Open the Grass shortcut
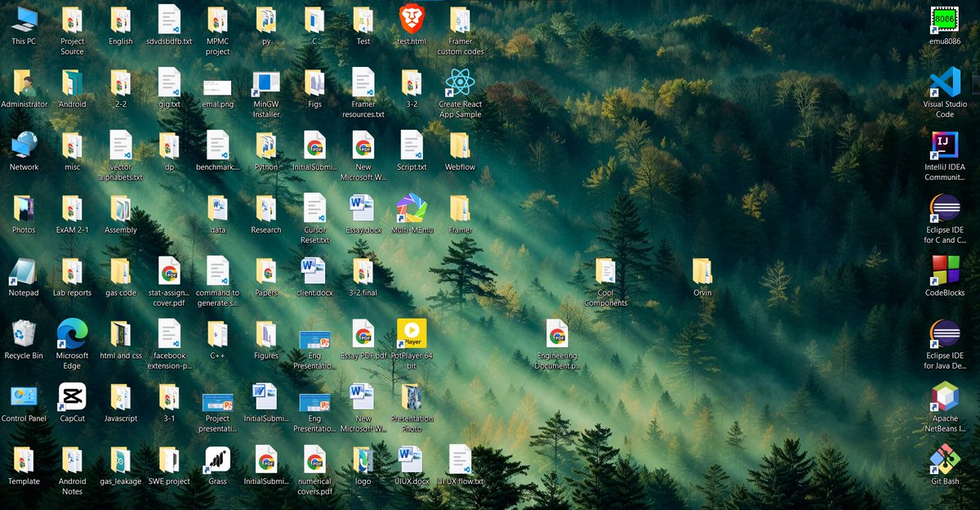 click(x=217, y=465)
